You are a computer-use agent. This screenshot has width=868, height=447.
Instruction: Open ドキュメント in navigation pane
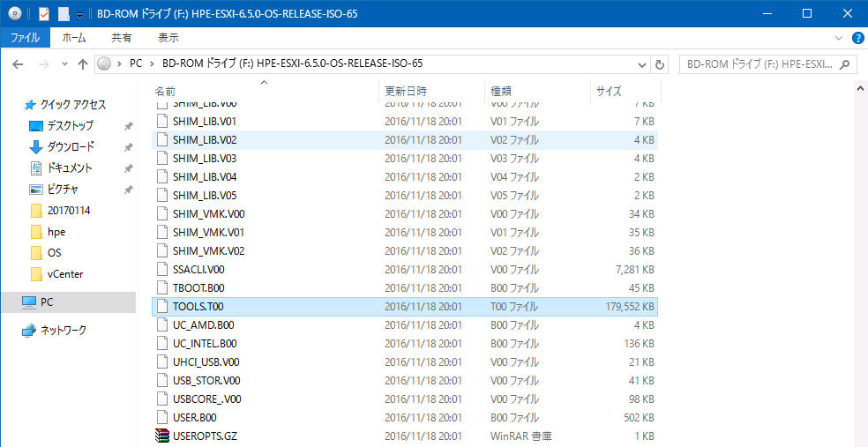tap(69, 168)
